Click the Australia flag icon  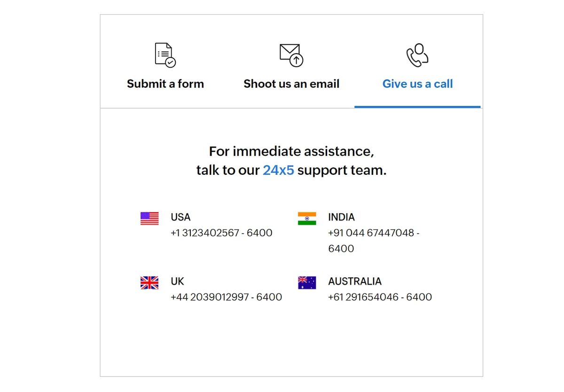tap(307, 282)
